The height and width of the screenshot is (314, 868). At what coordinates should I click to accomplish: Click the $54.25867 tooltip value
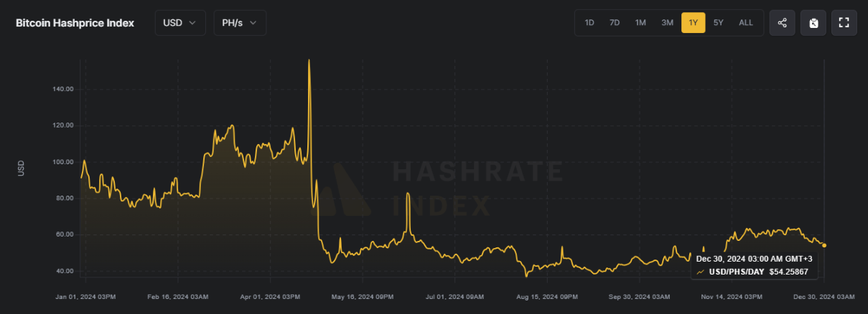pyautogui.click(x=790, y=272)
